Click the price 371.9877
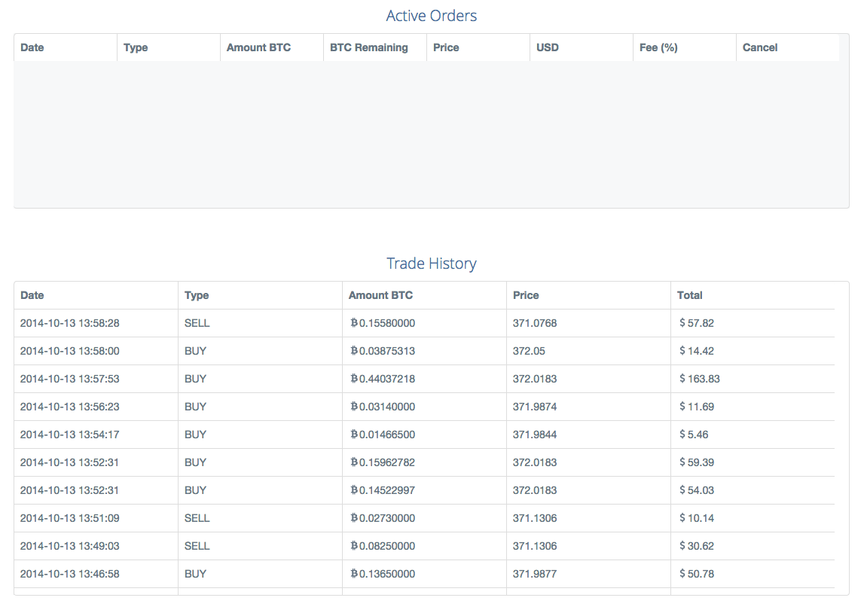Screen dimensions: 864x616 point(535,574)
